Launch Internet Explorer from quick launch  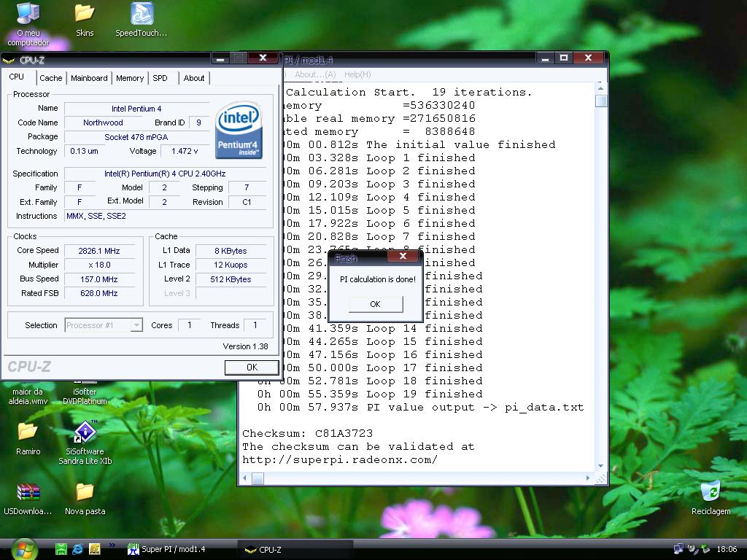click(x=77, y=549)
